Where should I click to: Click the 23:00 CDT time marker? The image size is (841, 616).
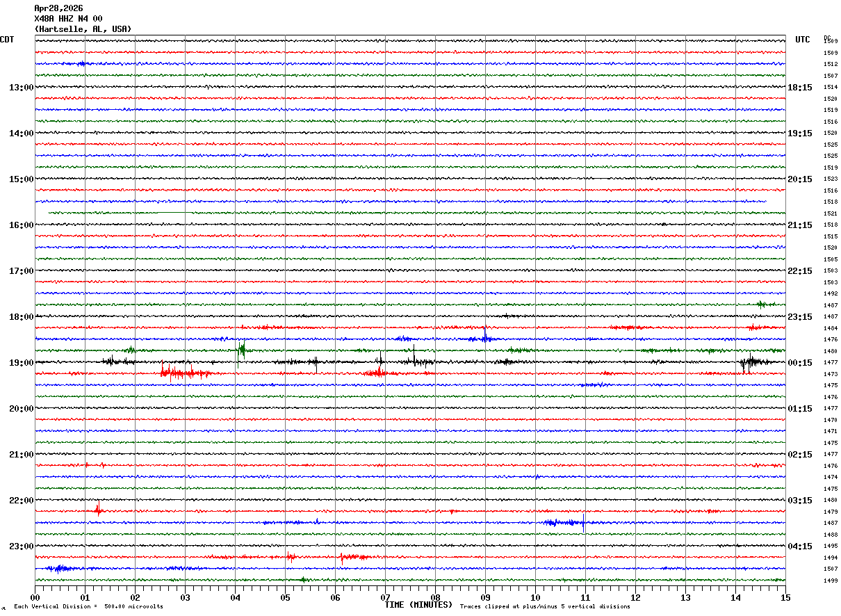[21, 546]
